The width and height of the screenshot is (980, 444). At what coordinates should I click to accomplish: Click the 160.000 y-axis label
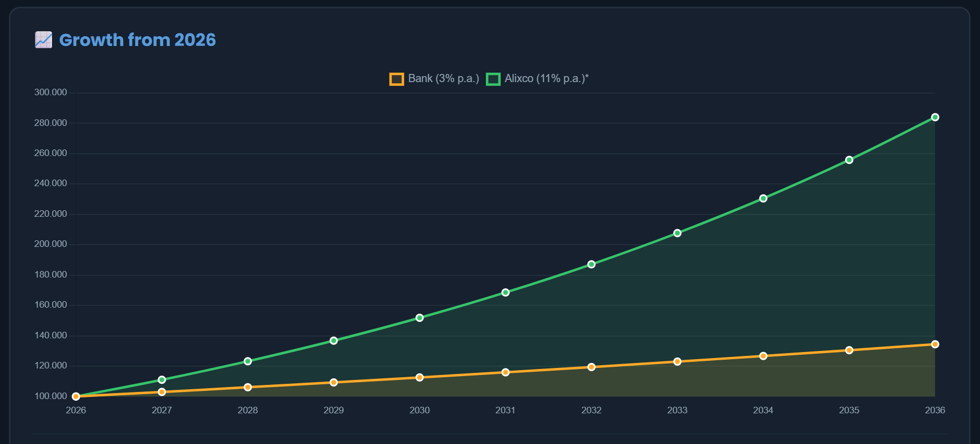coord(50,305)
